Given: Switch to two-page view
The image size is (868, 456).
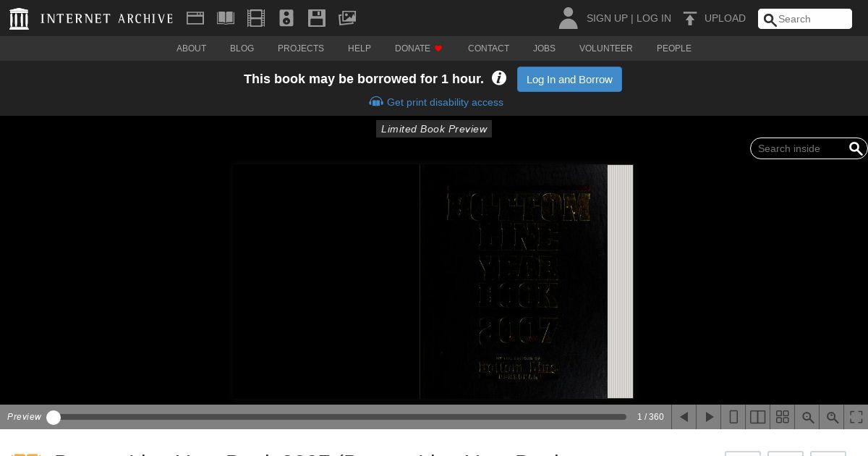Looking at the screenshot, I should click(x=758, y=417).
